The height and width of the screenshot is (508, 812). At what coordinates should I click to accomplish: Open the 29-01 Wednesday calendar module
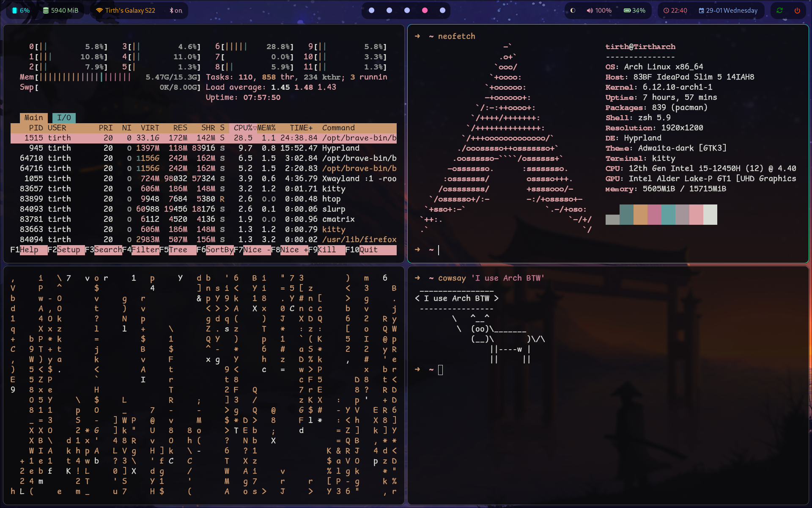(x=728, y=11)
